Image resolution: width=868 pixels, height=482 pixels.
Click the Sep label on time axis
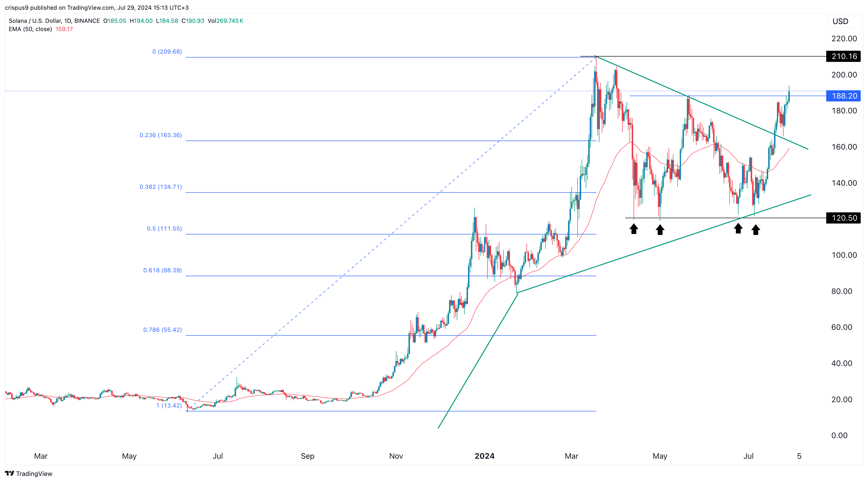pos(308,456)
